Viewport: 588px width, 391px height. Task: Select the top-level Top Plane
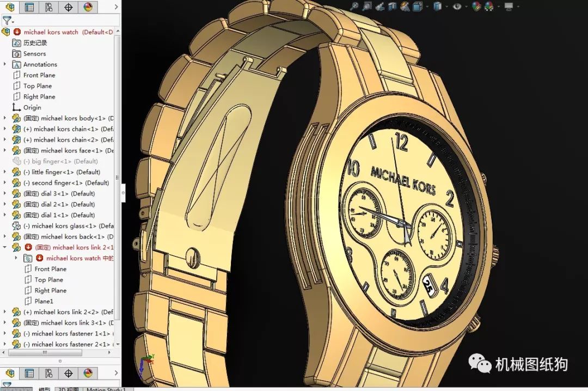tap(32, 86)
